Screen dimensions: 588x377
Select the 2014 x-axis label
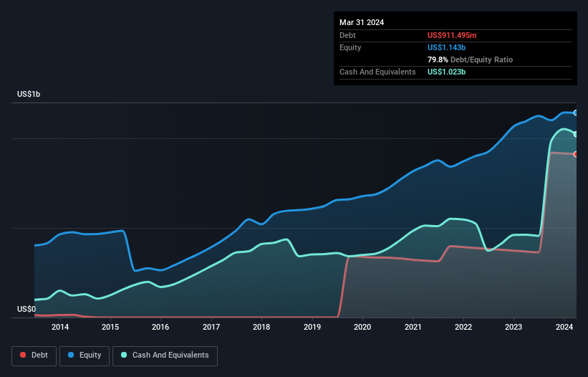(x=60, y=327)
